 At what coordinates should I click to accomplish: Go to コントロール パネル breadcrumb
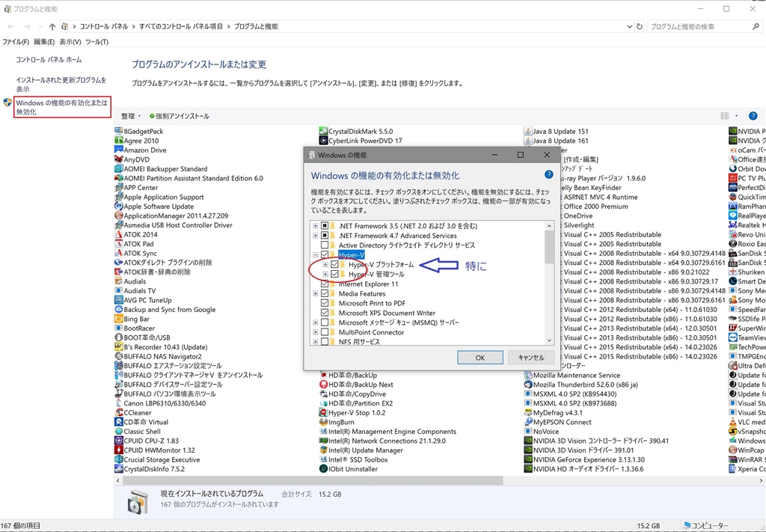(x=104, y=26)
